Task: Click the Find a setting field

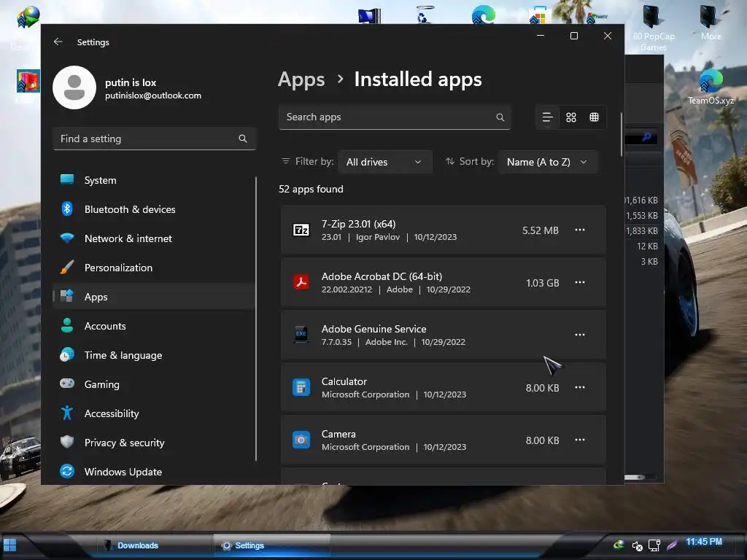Action: 155,139
